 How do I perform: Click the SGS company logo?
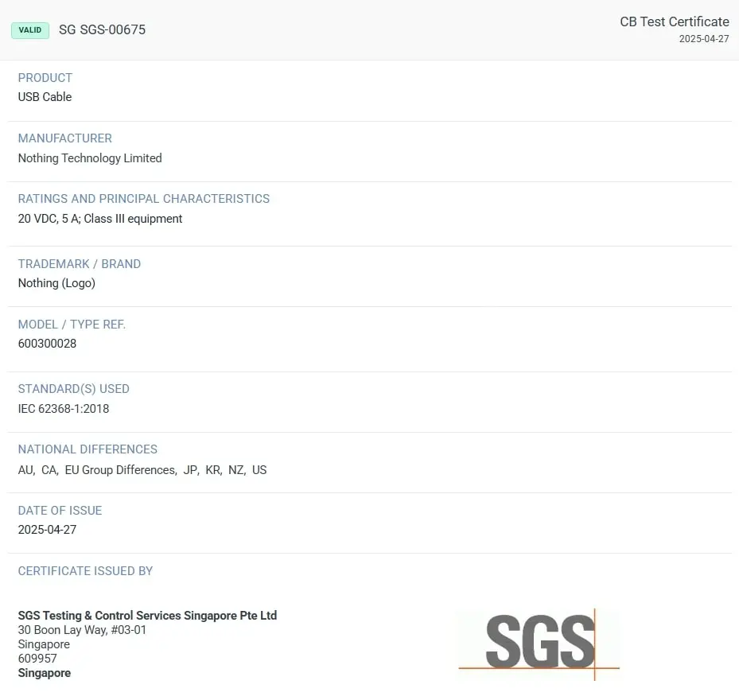click(x=539, y=644)
